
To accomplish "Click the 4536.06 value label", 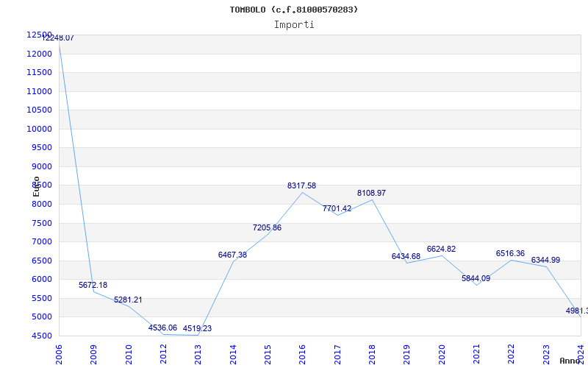I will point(162,328).
